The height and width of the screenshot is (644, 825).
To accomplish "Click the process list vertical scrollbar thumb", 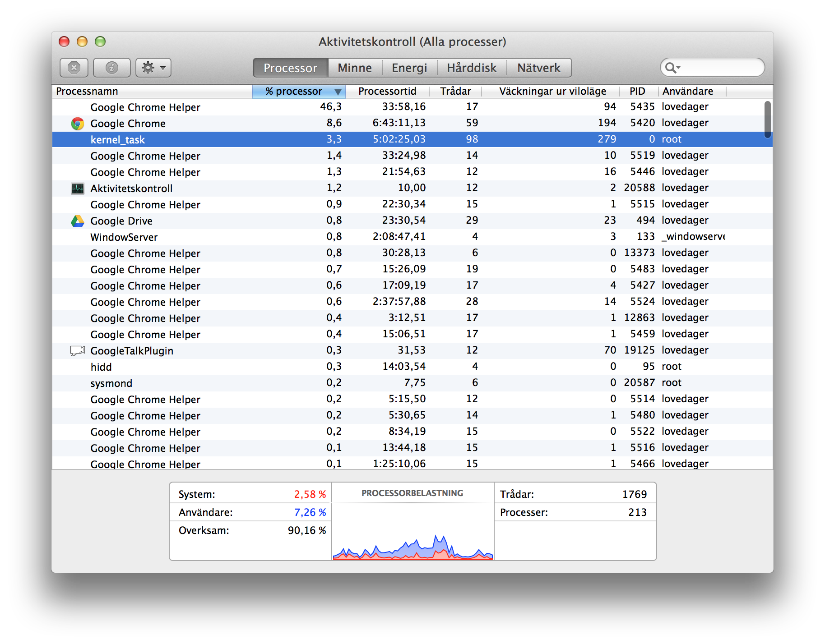I will pyautogui.click(x=767, y=120).
